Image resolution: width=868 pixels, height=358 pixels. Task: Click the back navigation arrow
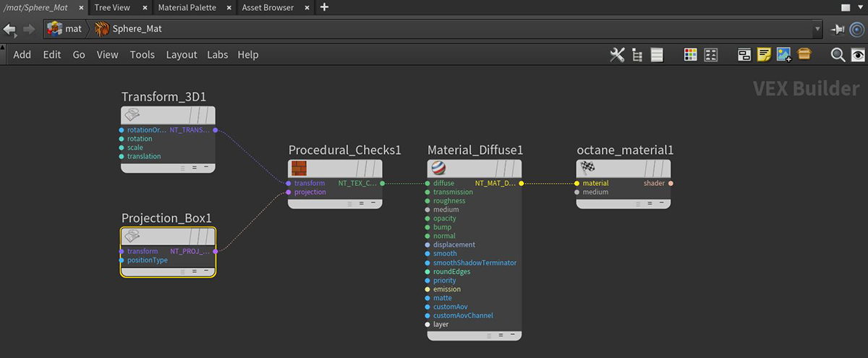click(x=9, y=29)
